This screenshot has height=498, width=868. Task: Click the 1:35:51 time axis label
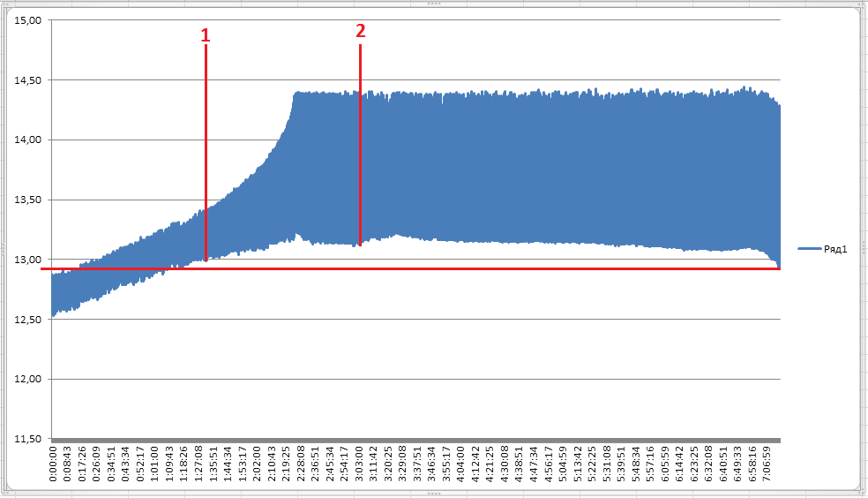tap(213, 464)
